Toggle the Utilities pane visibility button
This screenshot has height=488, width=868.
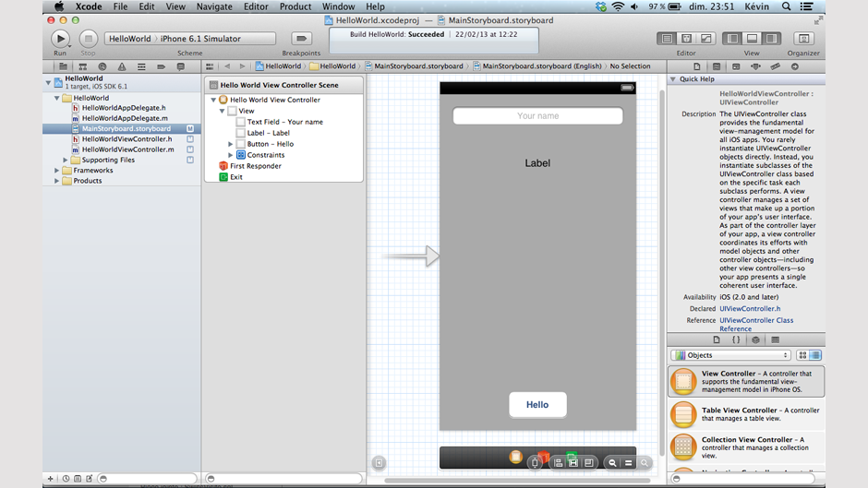(771, 39)
